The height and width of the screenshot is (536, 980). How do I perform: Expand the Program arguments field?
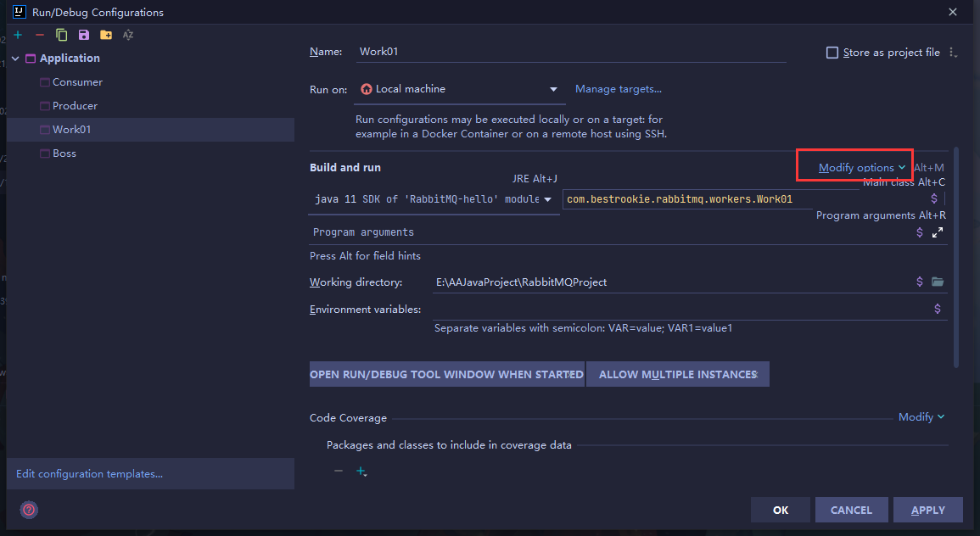938,232
